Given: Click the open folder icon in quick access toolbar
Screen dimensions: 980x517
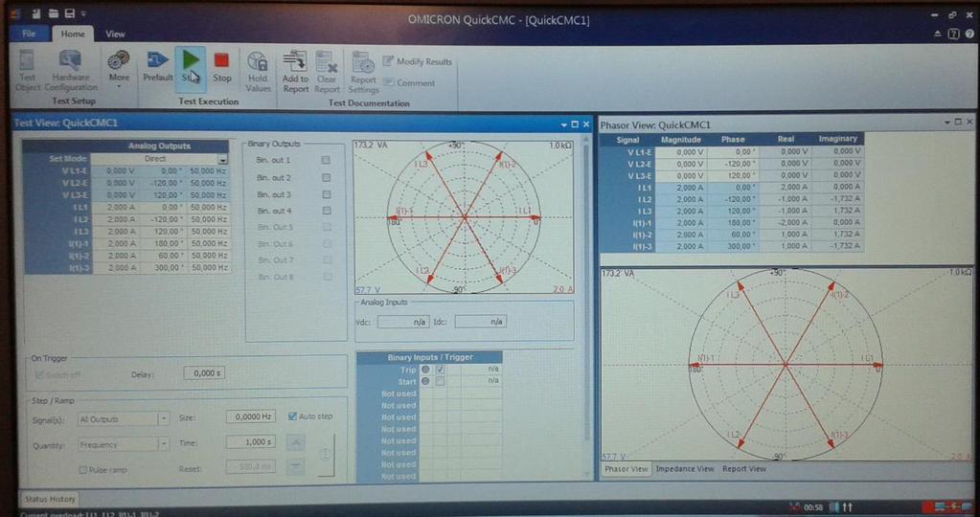Looking at the screenshot, I should point(55,13).
